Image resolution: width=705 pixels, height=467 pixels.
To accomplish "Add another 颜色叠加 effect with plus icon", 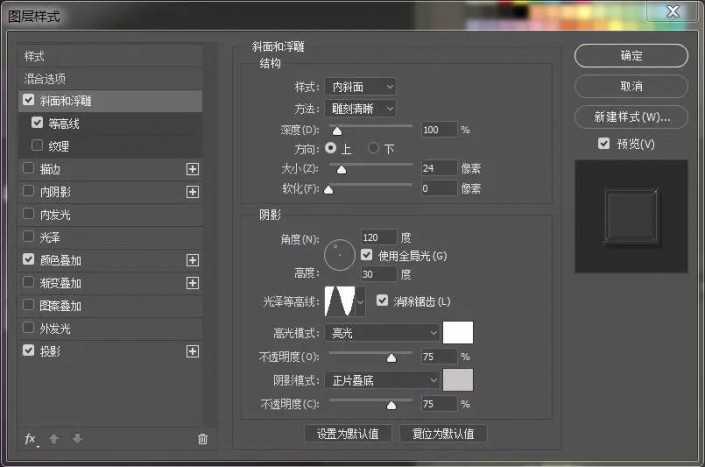I will 193,260.
